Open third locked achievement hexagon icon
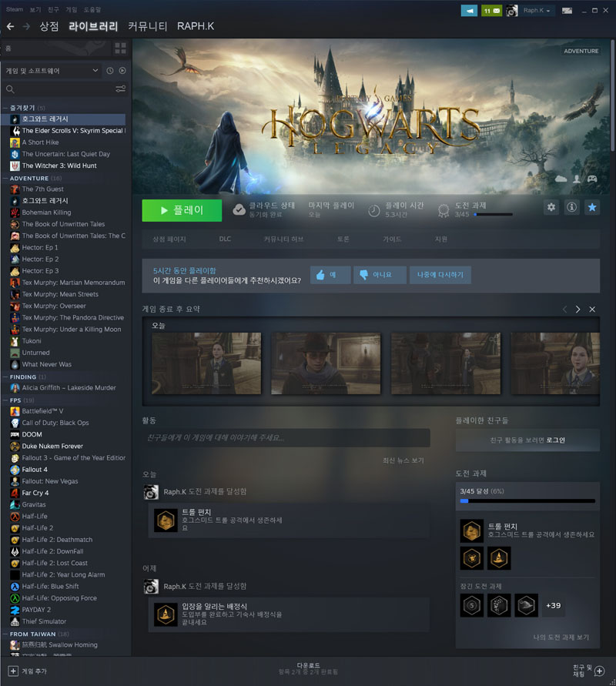616x686 pixels. (x=526, y=605)
